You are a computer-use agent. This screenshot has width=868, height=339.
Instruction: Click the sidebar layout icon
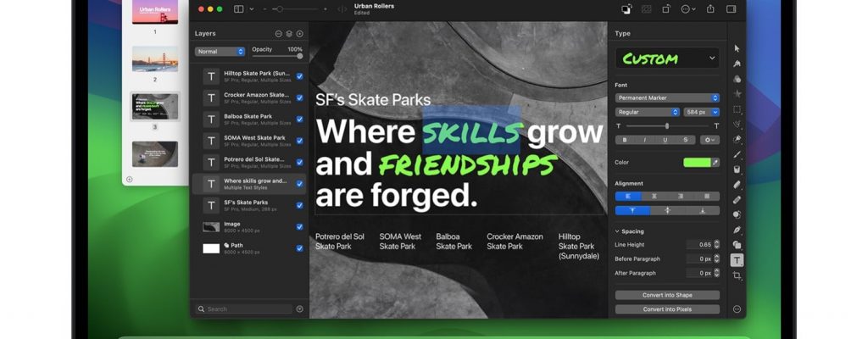239,9
